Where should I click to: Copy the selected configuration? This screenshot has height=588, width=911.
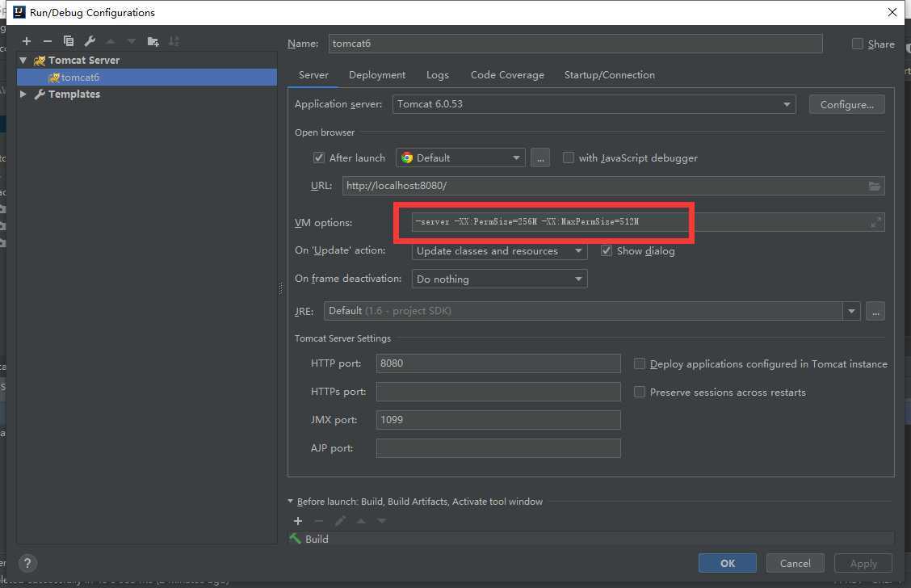coord(69,41)
